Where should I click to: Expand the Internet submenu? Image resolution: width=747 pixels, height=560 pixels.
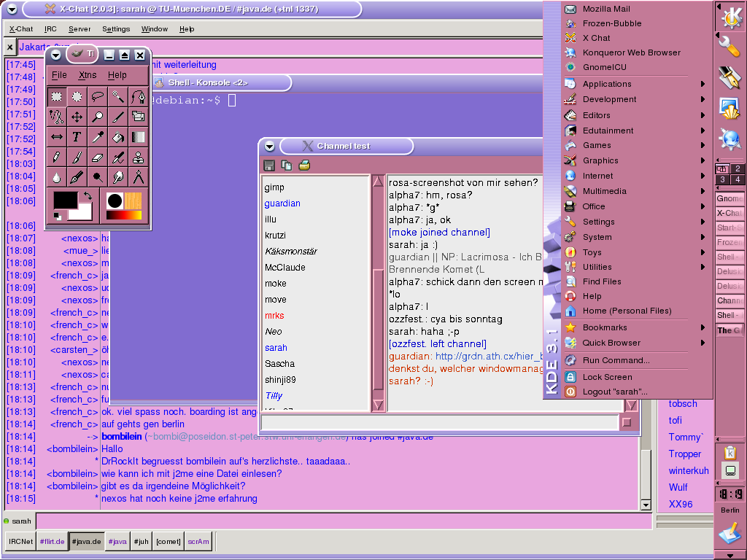point(634,176)
